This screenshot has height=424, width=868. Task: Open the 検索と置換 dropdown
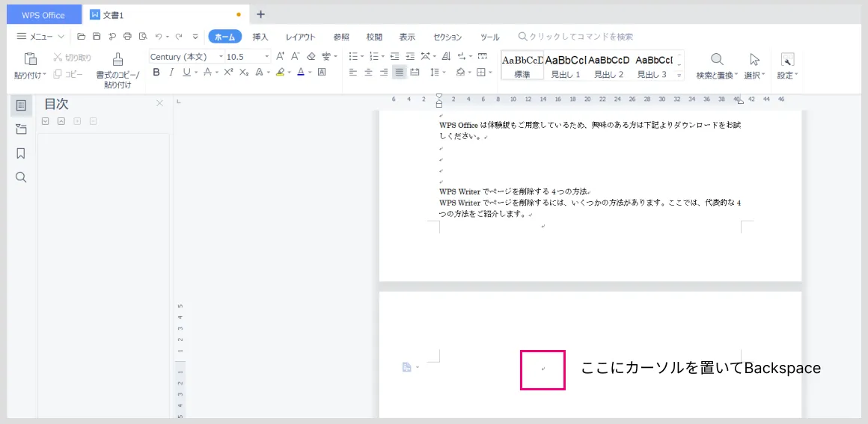pyautogui.click(x=717, y=76)
